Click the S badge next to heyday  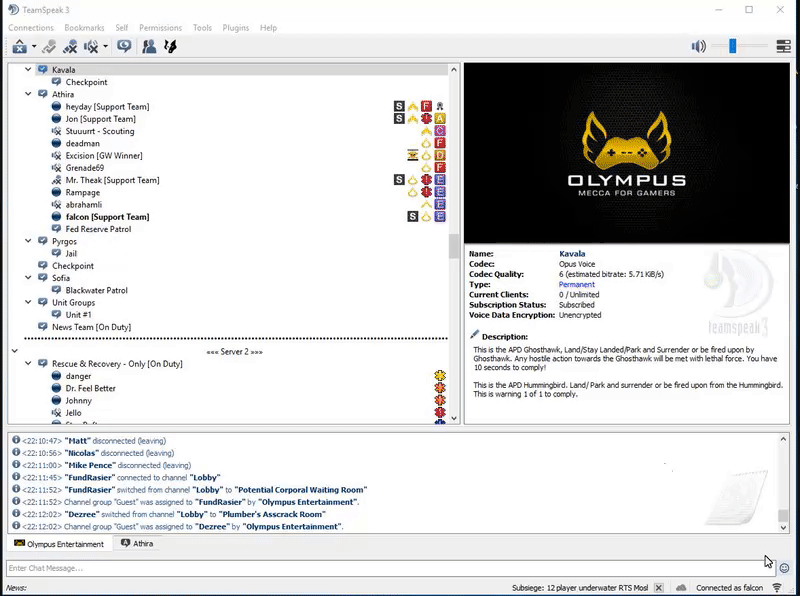pos(399,106)
